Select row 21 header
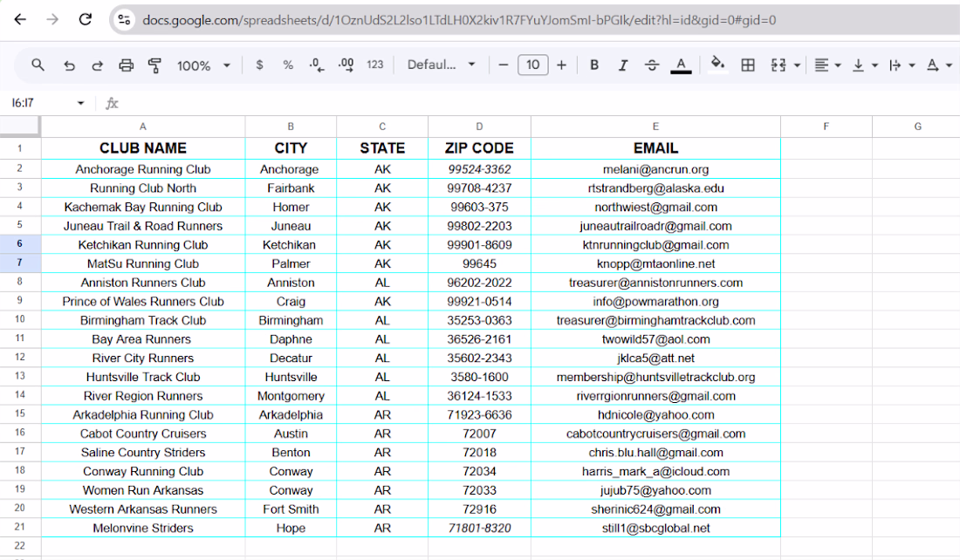 pyautogui.click(x=19, y=528)
